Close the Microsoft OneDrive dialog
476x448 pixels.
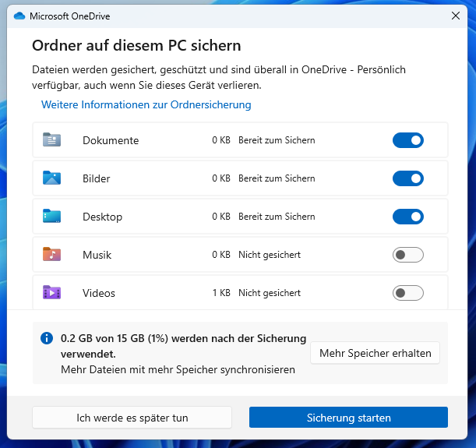coord(456,16)
